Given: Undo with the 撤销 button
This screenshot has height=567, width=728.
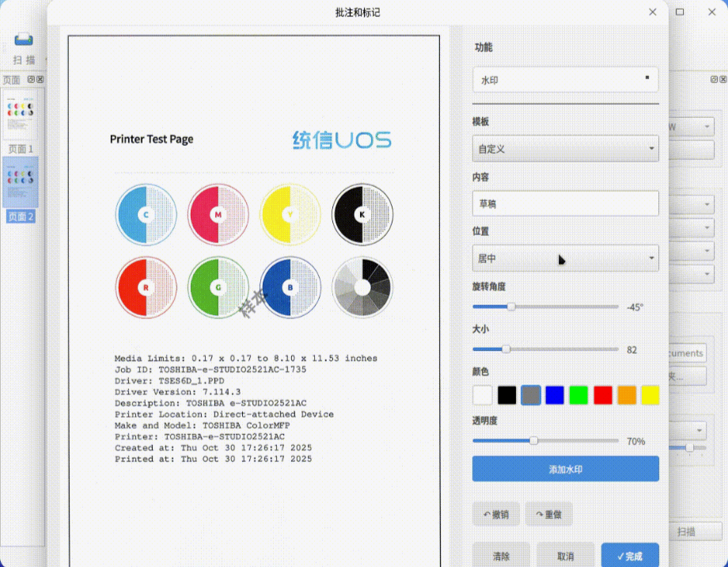Looking at the screenshot, I should 496,514.
